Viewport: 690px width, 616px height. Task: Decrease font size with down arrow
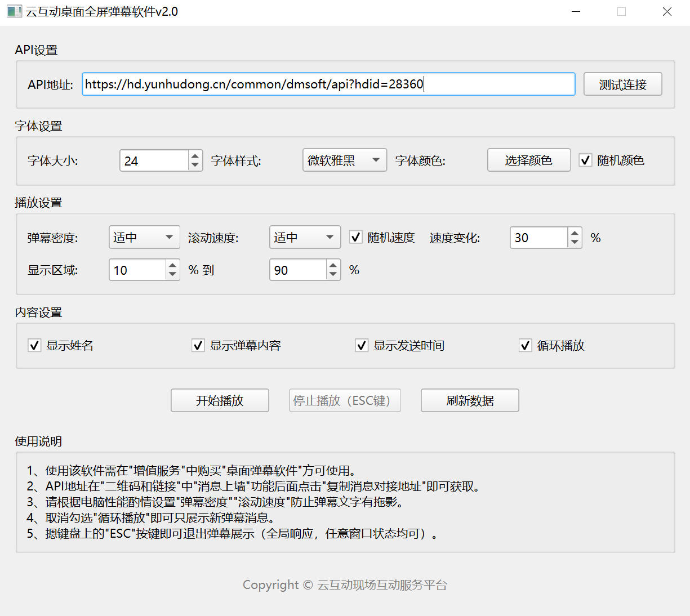[195, 165]
